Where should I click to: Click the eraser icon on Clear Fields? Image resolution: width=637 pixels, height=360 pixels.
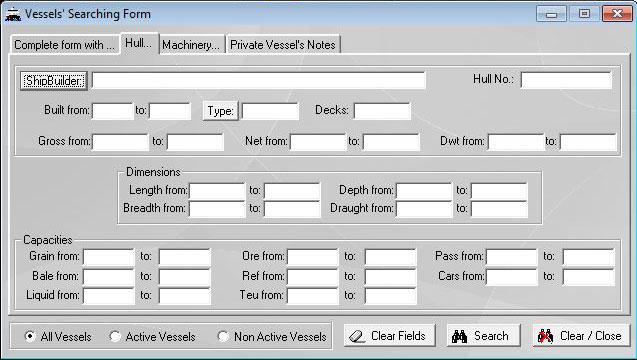tap(358, 336)
